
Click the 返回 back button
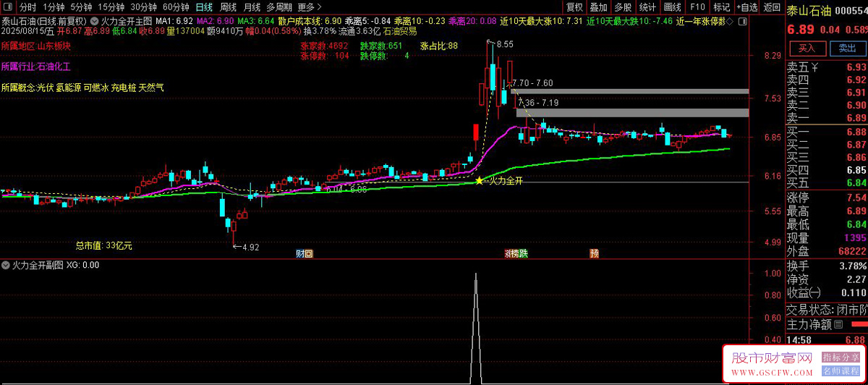click(x=771, y=7)
